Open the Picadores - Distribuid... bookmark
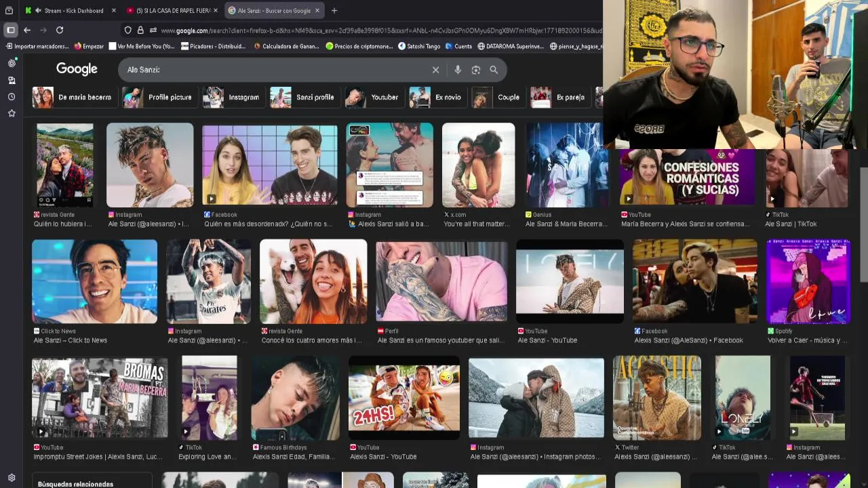This screenshot has height=488, width=868. click(x=213, y=46)
